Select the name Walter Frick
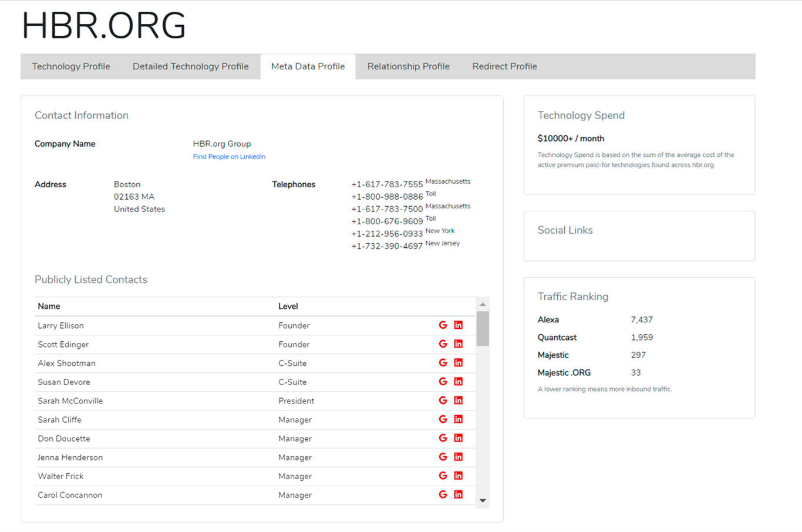The width and height of the screenshot is (802, 532). [x=60, y=476]
